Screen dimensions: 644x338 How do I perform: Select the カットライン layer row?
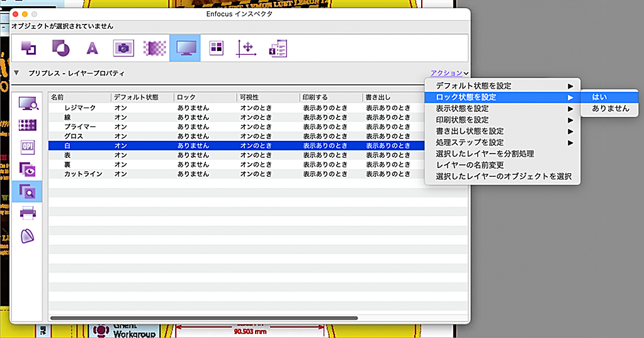[83, 174]
